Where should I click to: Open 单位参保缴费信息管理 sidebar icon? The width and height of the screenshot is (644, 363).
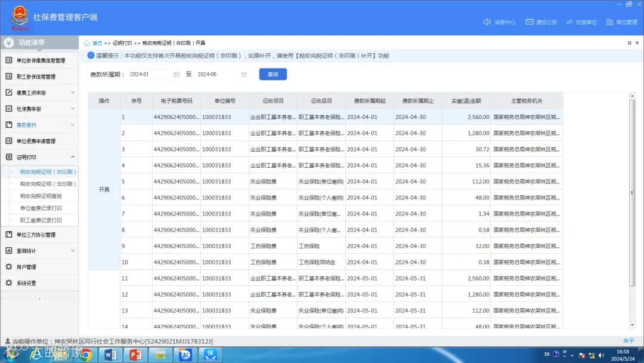[x=8, y=60]
